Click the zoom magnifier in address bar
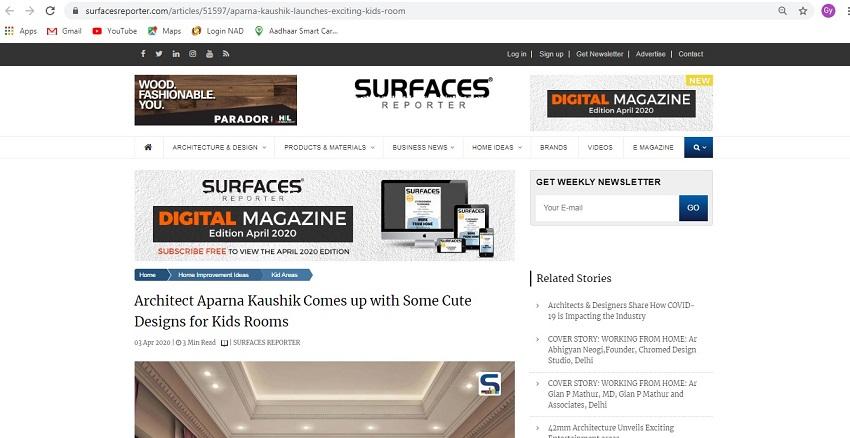This screenshot has width=850, height=438. 782,11
